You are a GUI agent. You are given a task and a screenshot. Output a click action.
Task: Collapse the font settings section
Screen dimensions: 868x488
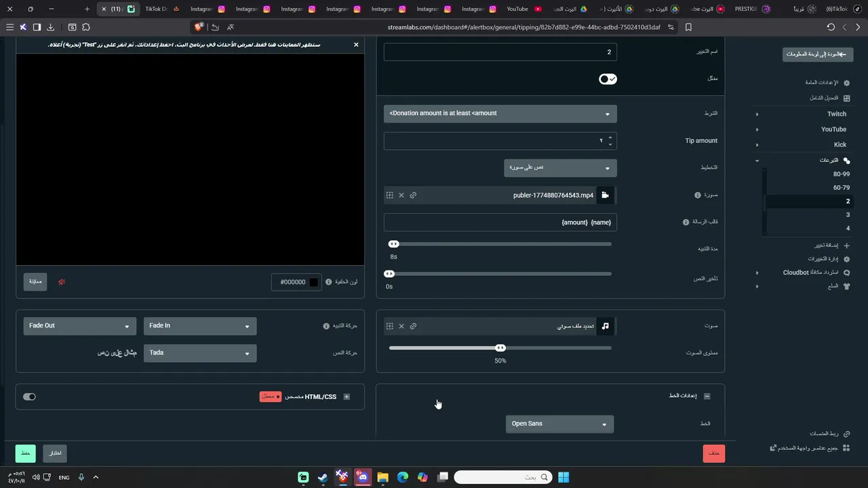[707, 396]
